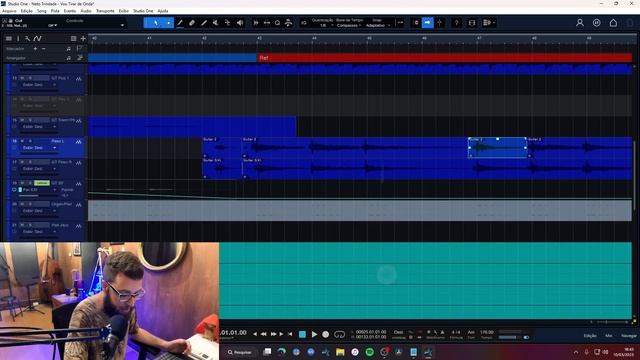Open the help question mark icon

pos(456,23)
